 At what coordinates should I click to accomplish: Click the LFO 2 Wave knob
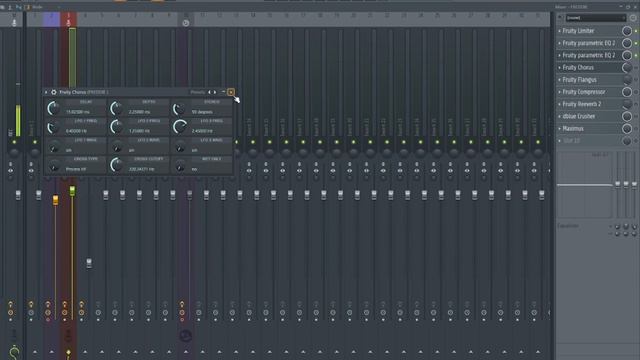click(117, 147)
